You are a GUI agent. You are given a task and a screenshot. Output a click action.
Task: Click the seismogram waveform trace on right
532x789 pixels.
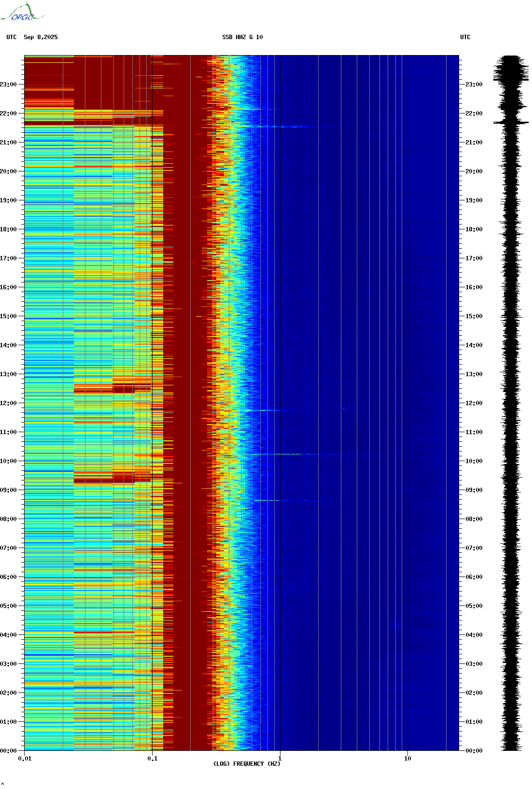[511, 403]
